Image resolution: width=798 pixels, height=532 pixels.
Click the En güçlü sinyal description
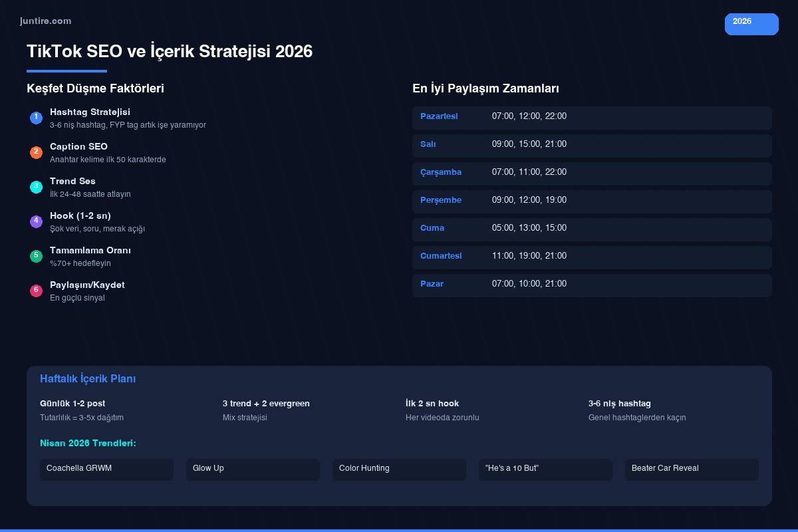[77, 298]
